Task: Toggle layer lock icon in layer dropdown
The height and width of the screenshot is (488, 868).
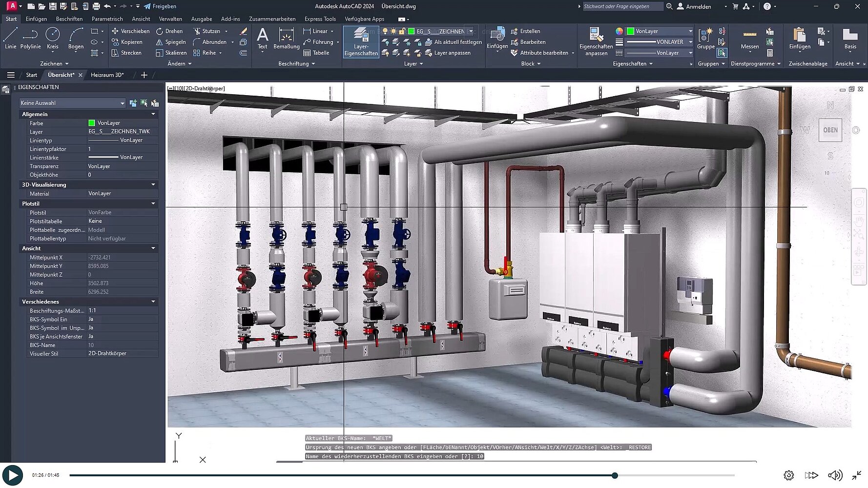Action: point(402,31)
